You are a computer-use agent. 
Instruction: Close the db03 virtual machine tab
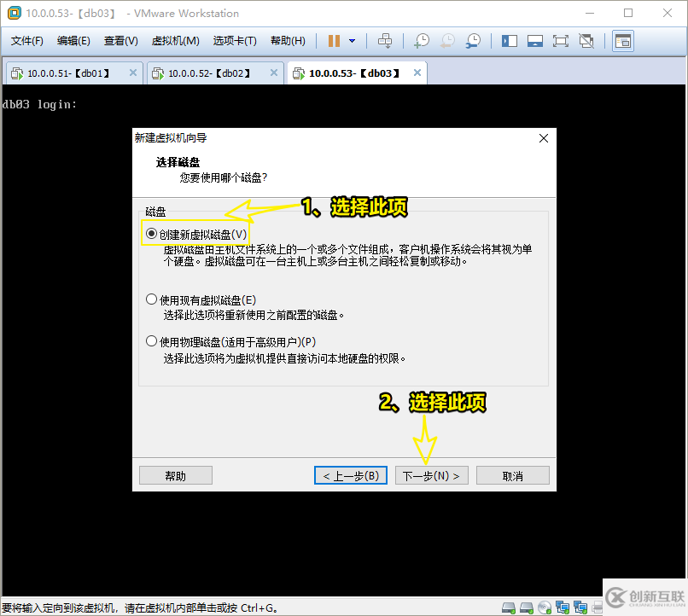(417, 73)
